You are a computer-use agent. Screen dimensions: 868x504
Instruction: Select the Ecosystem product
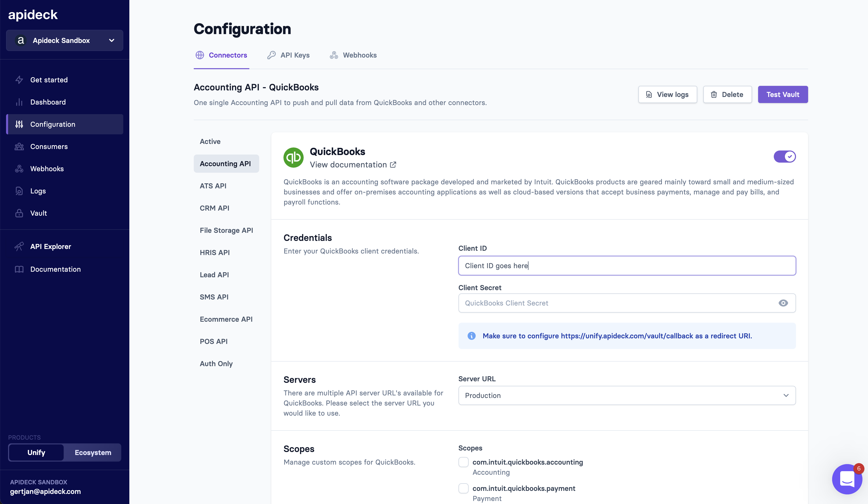(93, 452)
